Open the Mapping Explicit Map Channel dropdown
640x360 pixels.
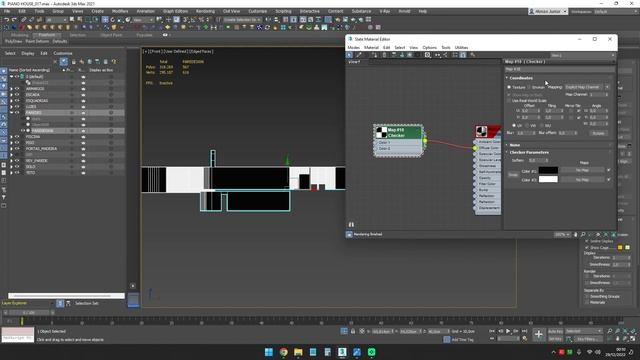pos(587,87)
